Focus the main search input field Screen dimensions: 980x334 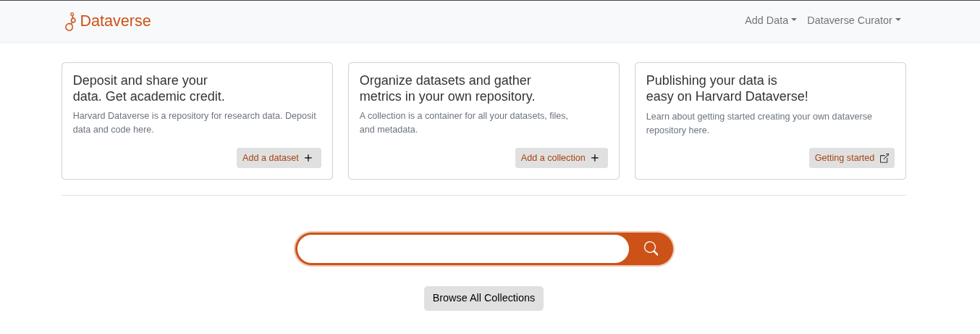tap(462, 249)
